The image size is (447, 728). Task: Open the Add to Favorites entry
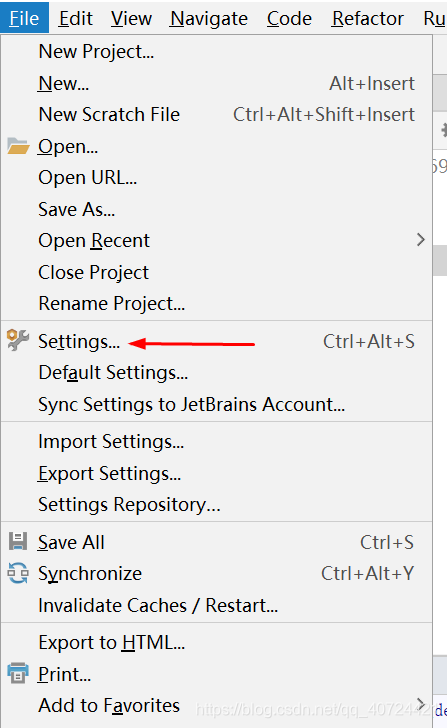point(109,705)
